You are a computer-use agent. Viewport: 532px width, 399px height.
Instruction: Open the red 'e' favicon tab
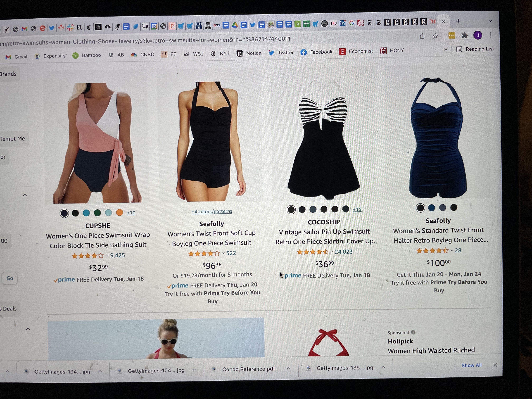pyautogui.click(x=43, y=28)
